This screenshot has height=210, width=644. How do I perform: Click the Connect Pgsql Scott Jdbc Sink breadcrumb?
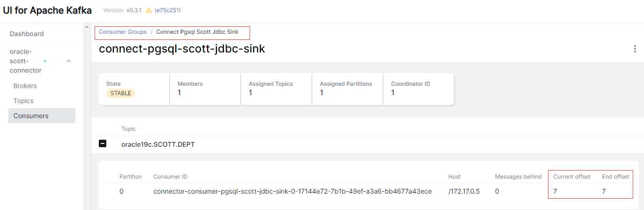coord(197,32)
